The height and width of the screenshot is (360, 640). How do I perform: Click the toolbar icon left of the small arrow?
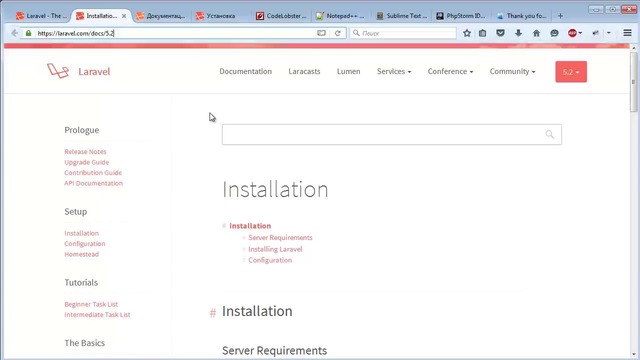tap(596, 33)
